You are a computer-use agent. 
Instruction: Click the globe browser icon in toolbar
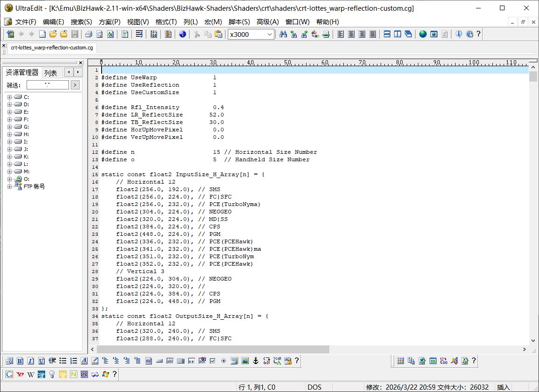[423, 34]
